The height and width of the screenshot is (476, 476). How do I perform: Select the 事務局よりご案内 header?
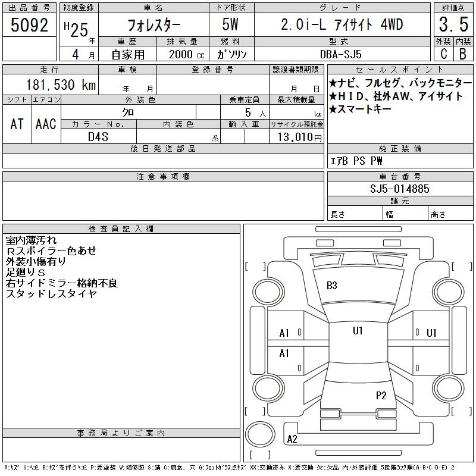pos(121,433)
